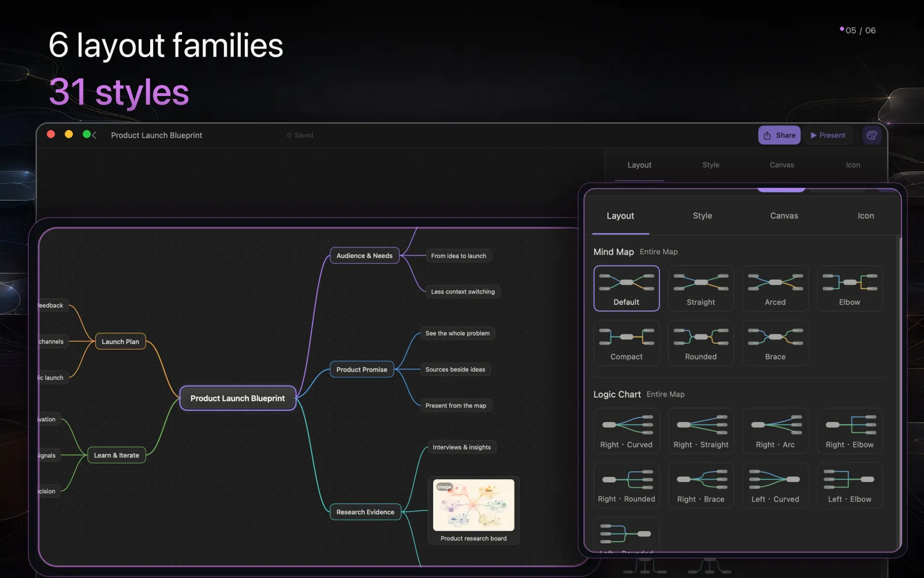Open the Layout tab in the enlarged panel
The width and height of the screenshot is (924, 578).
620,216
